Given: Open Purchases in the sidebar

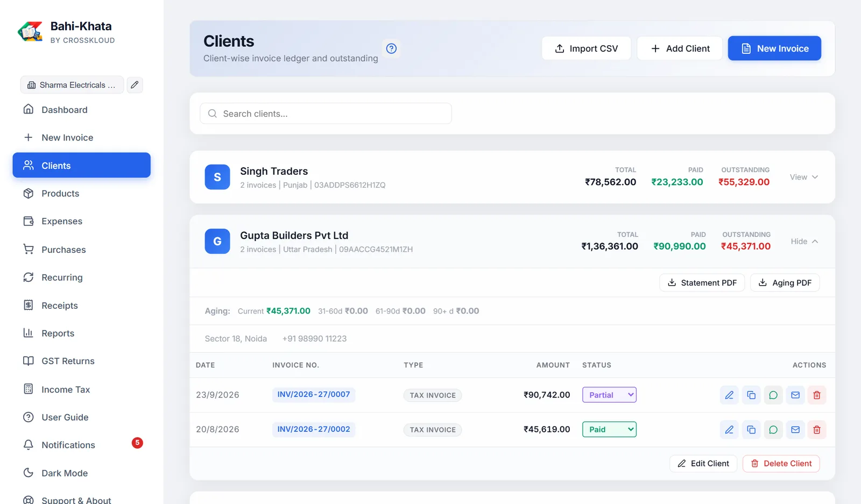Looking at the screenshot, I should pos(81,250).
